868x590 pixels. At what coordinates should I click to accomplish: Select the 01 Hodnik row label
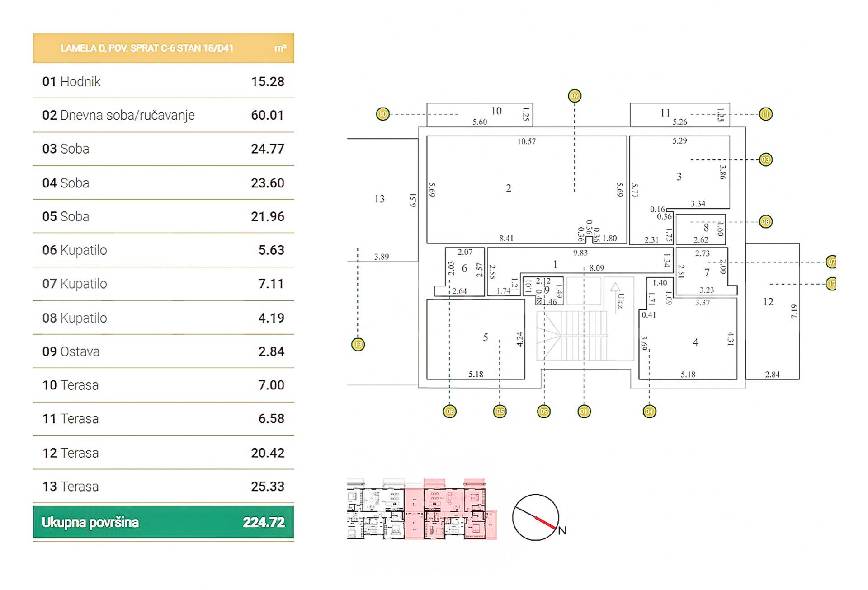tap(71, 82)
